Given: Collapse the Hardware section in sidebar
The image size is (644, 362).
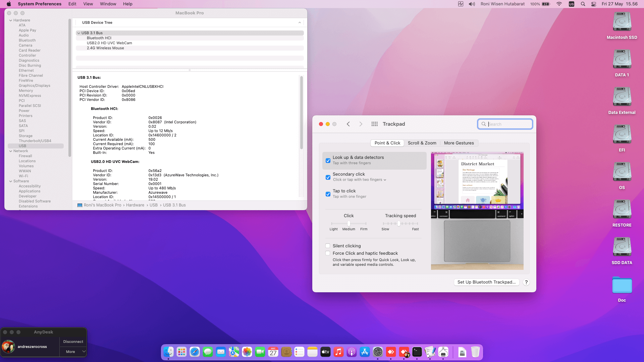Looking at the screenshot, I should (x=11, y=20).
